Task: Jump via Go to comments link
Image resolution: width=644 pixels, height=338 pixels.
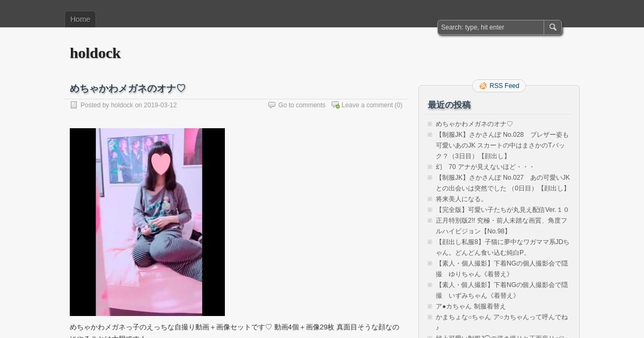Action: 302,105
